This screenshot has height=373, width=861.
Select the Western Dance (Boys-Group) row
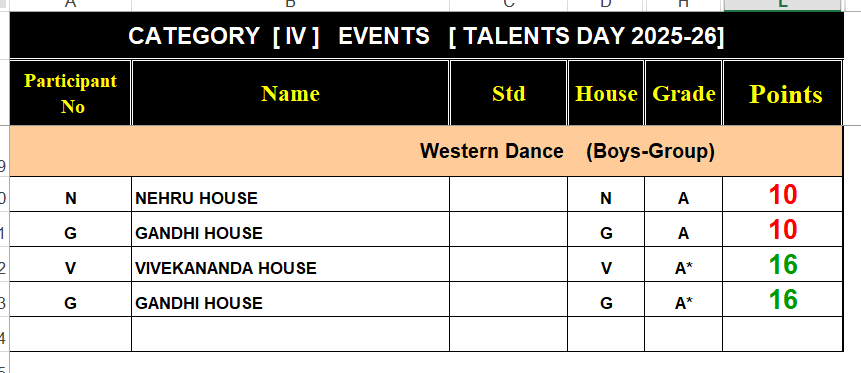[426, 151]
